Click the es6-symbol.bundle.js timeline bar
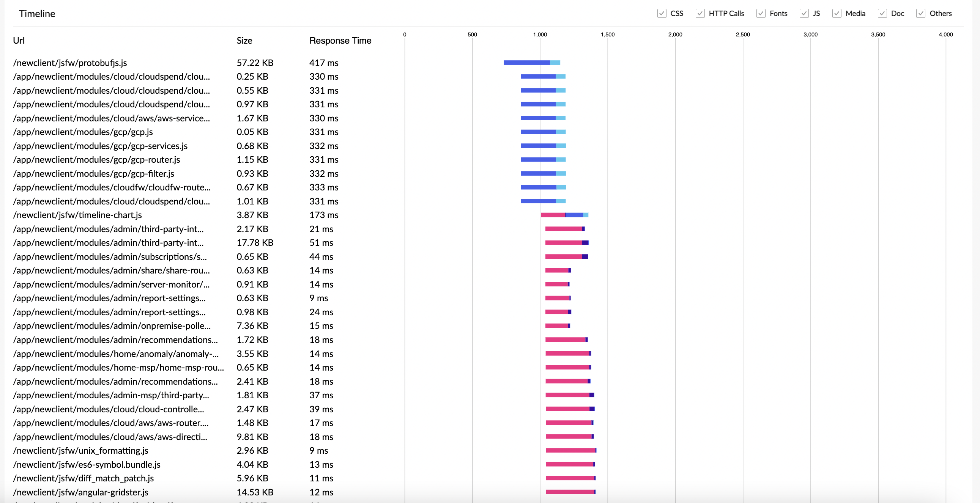 (569, 465)
